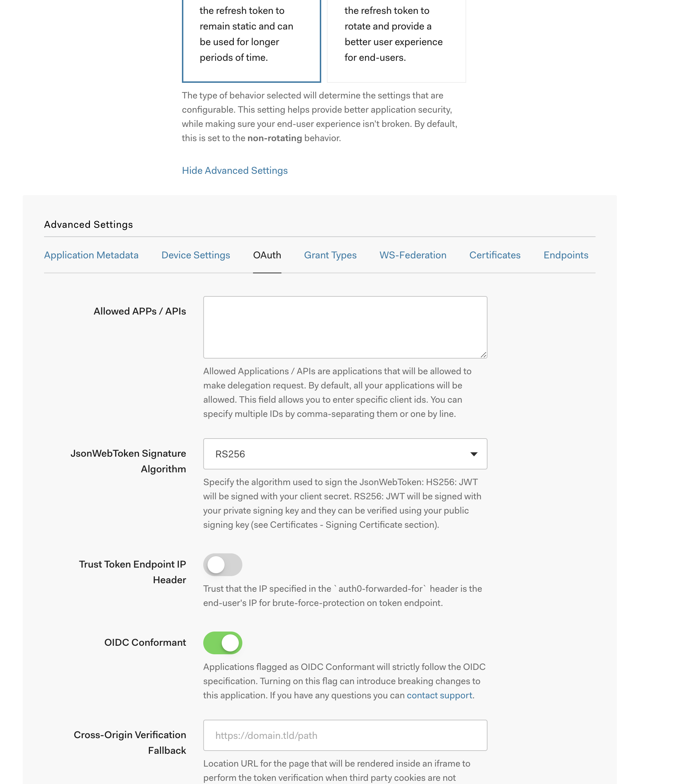Click the textarea resize handle
This screenshot has height=784, width=673.
pos(483,355)
